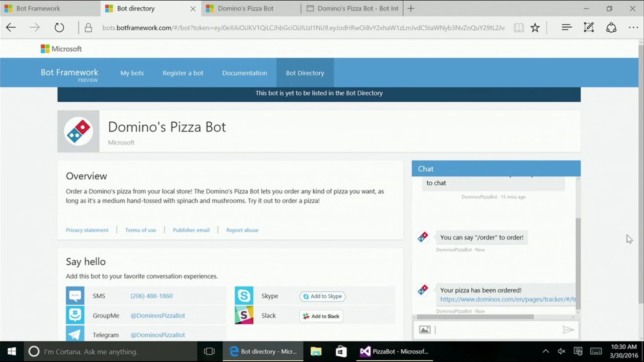This screenshot has height=362, width=644.
Task: Open Edge More actions ellipsis menu
Action: 633,27
